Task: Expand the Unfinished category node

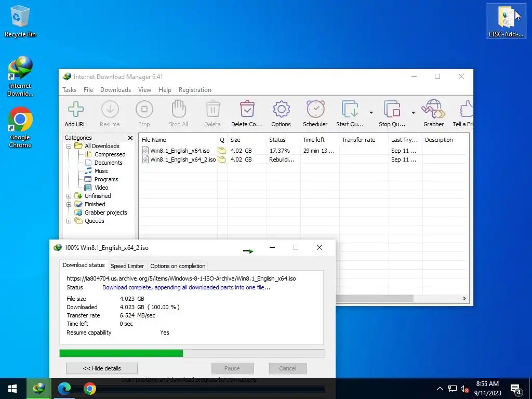Action: tap(69, 196)
